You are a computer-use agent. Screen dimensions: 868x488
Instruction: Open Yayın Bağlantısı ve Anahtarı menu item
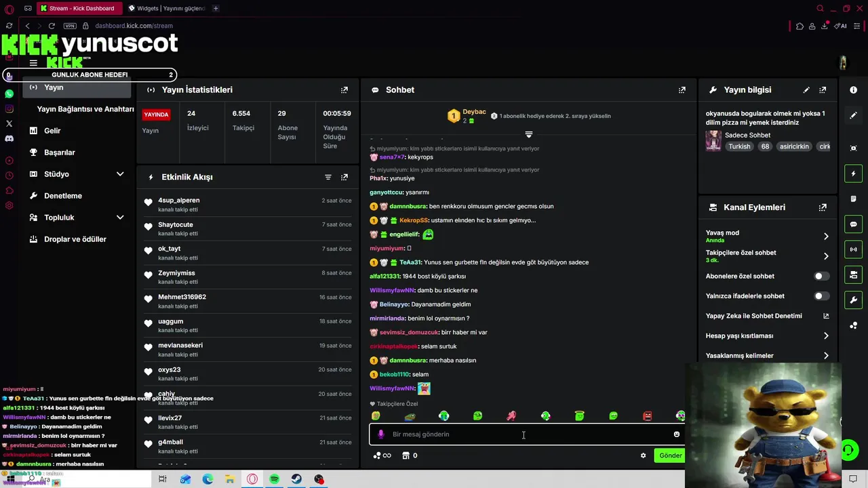85,109
